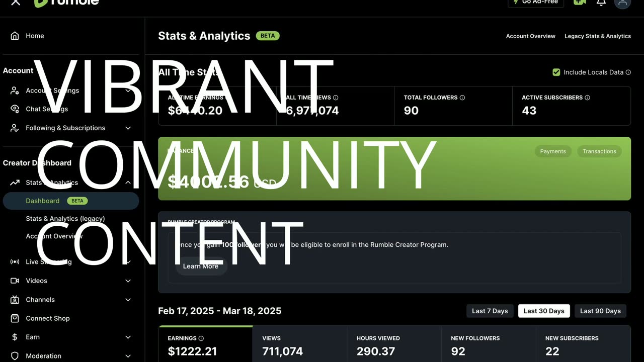
Task: Open the notifications bell
Action: click(601, 3)
